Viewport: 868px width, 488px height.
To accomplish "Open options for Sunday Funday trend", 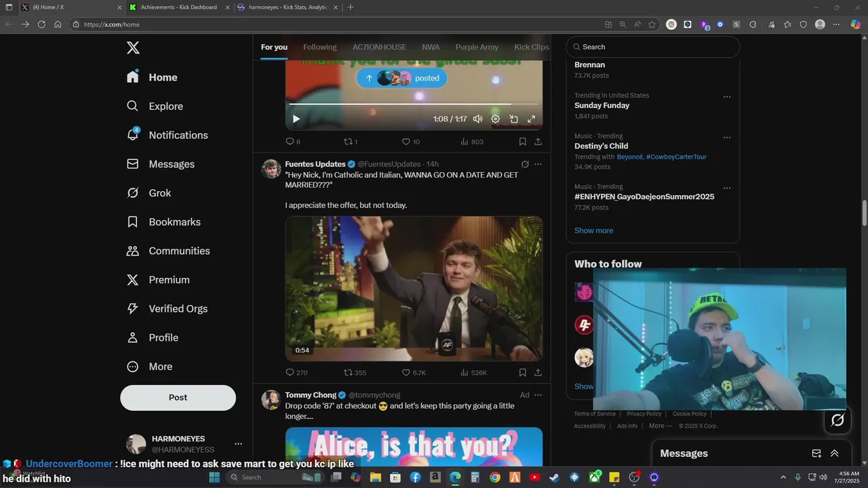I will tap(727, 97).
